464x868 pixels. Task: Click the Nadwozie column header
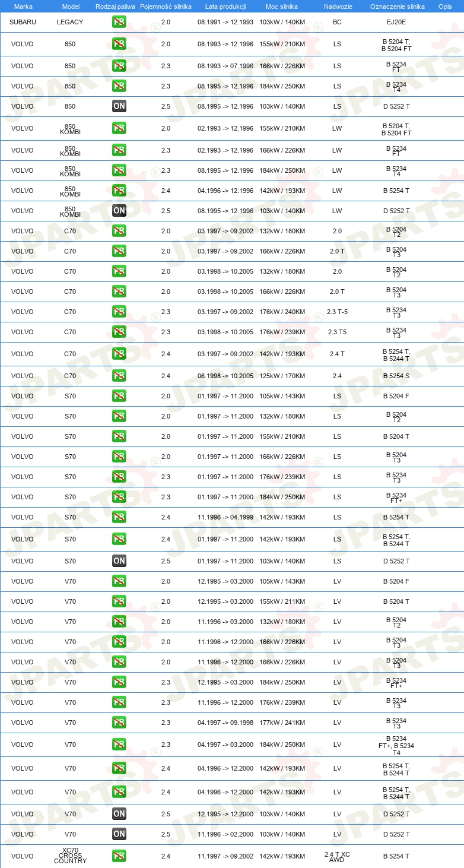[x=337, y=7]
